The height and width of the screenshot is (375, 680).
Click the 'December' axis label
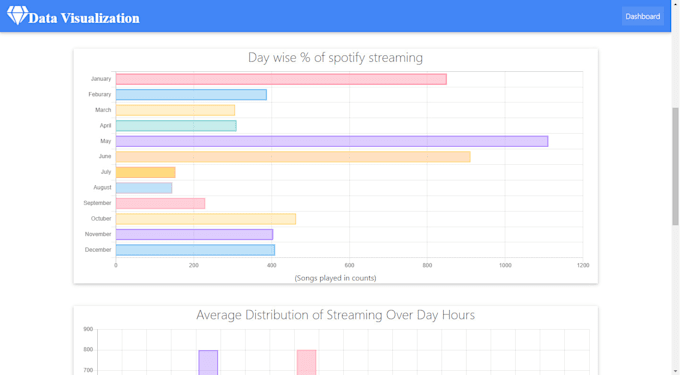98,250
